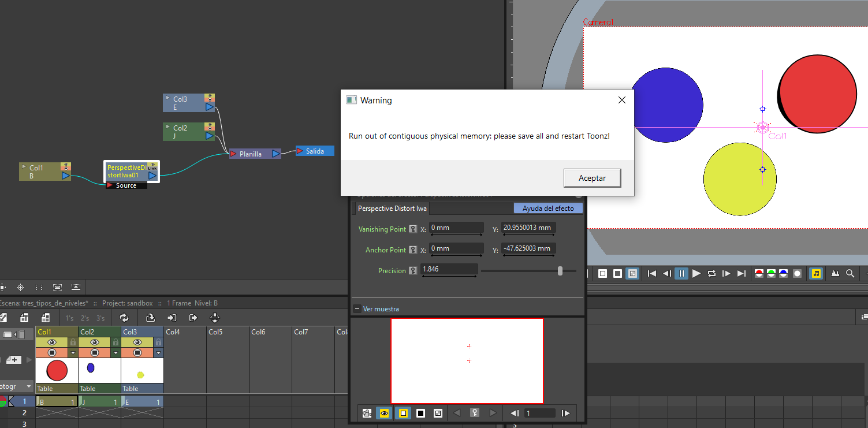This screenshot has width=868, height=428.
Task: Hide Col2 column using its eye toggle
Action: (95, 342)
